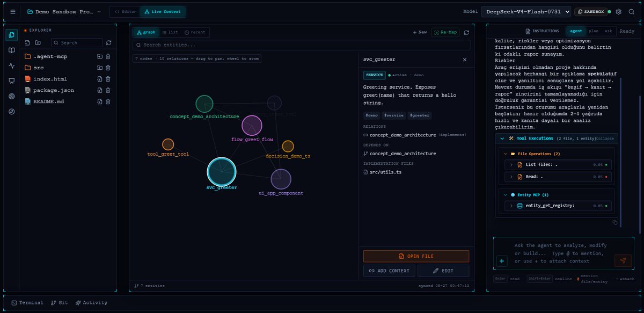644x313 pixels.
Task: Create a new file in Explorer
Action: [28, 42]
